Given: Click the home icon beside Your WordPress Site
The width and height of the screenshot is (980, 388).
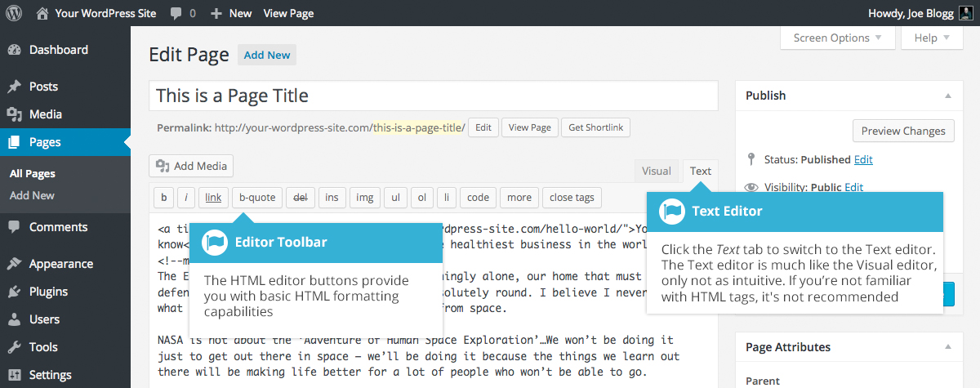Looking at the screenshot, I should point(42,13).
